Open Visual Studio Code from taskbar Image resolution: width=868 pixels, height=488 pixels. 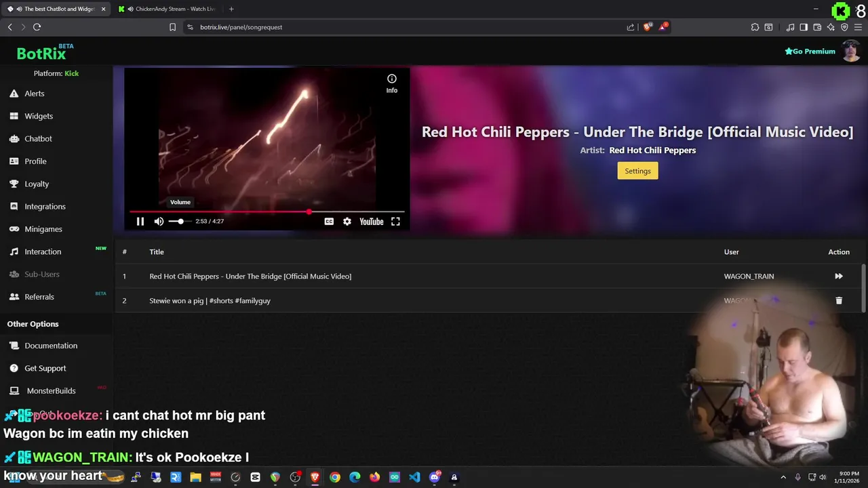pos(414,477)
